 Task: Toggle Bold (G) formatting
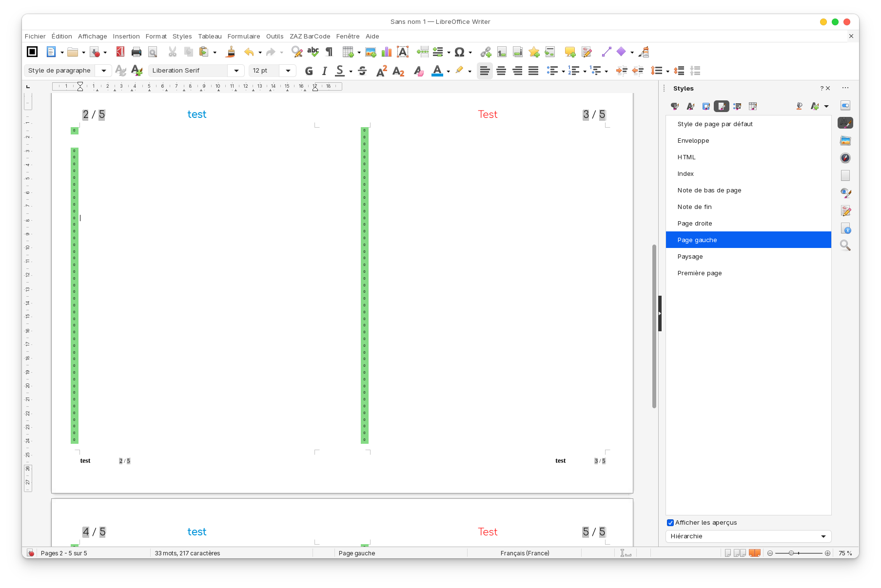309,71
